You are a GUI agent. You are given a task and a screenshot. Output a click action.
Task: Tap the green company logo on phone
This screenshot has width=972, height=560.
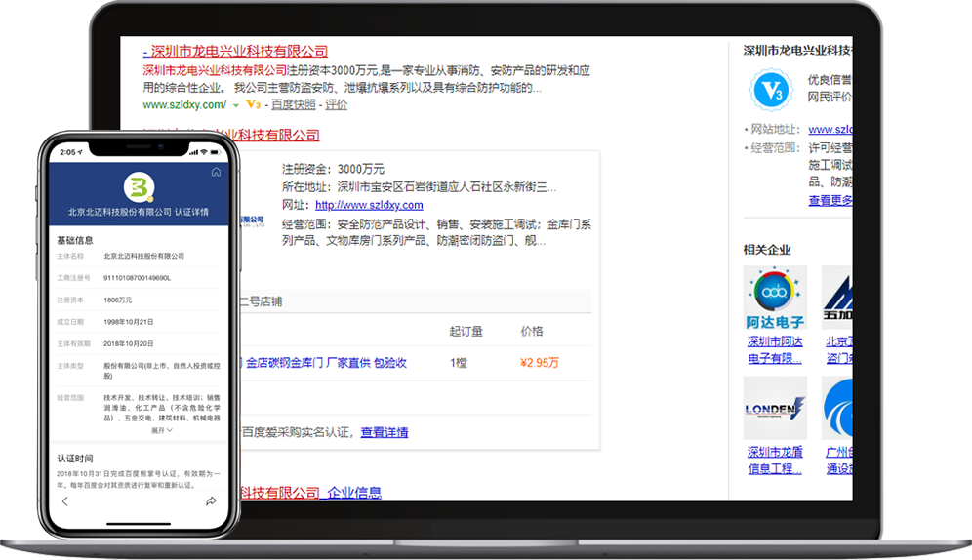coord(139,187)
